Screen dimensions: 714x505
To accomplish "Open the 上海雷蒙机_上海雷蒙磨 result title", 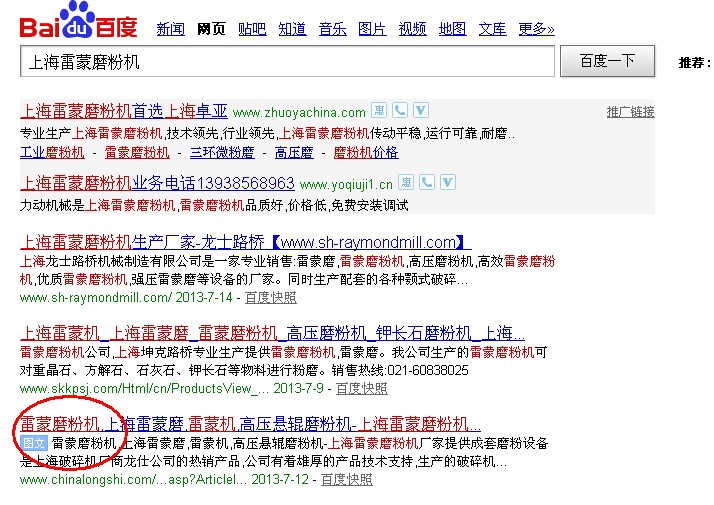I will click(272, 333).
